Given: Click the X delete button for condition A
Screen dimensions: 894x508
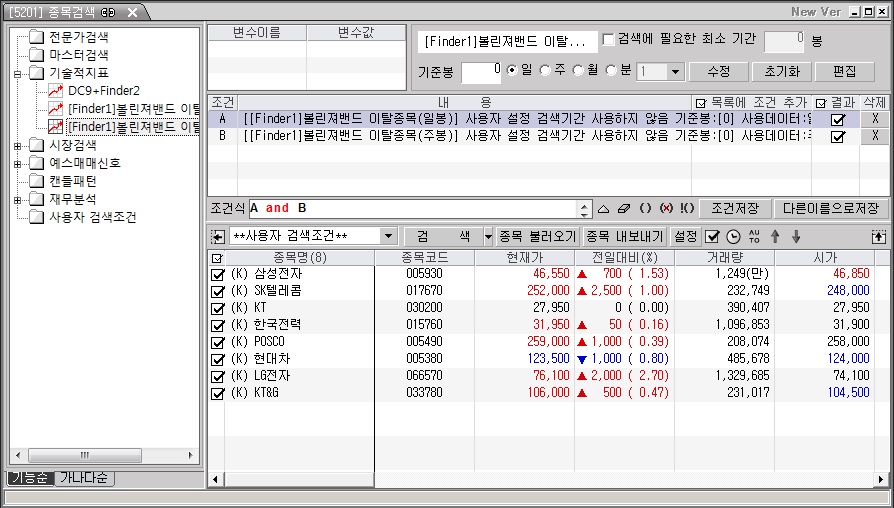Looking at the screenshot, I should point(875,119).
